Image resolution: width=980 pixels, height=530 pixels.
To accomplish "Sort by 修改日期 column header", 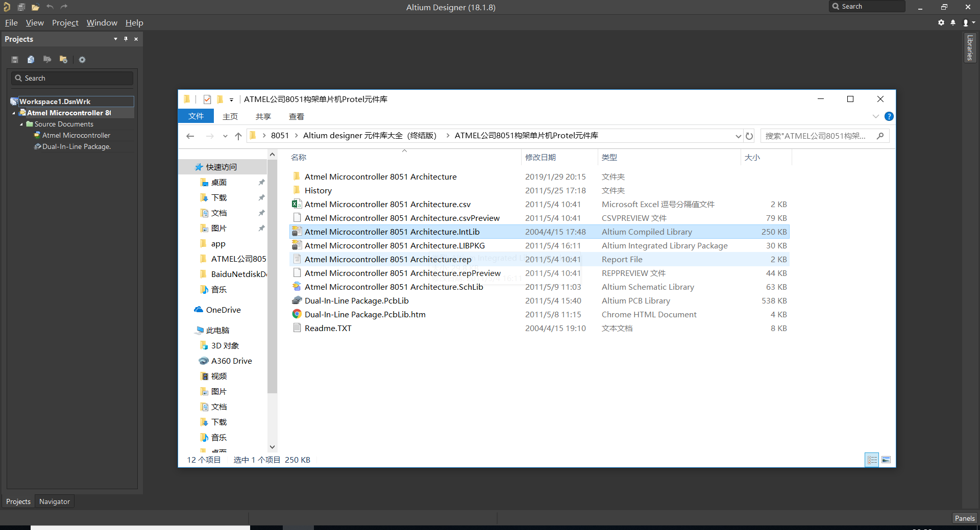I will coord(541,157).
